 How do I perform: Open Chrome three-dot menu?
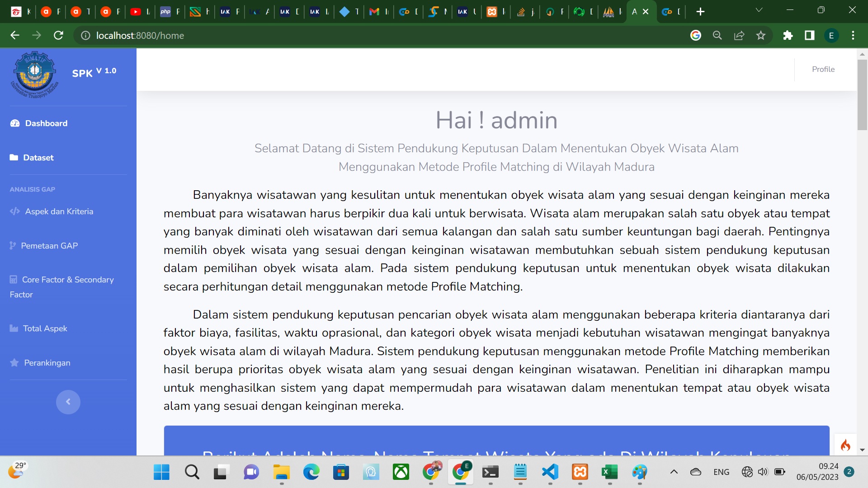853,35
